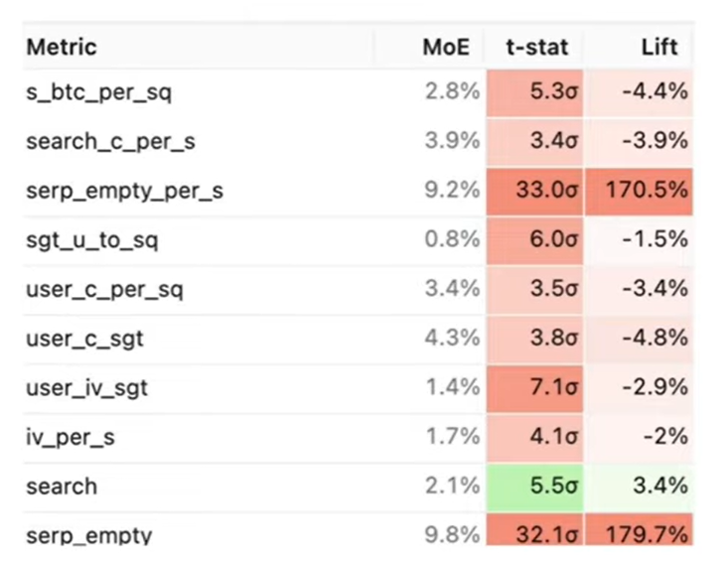Select the 7.1σ t-stat cell
Image resolution: width=728 pixels, height=566 pixels.
[536, 388]
